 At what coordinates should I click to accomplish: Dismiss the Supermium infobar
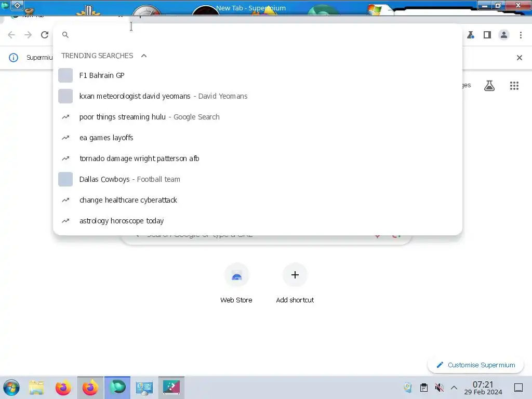[519, 58]
